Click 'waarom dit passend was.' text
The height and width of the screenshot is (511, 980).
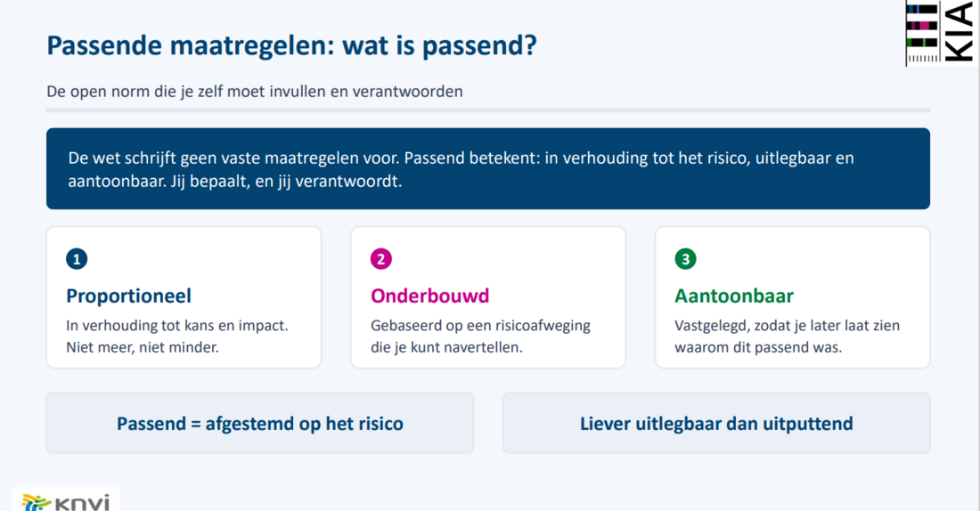point(758,347)
